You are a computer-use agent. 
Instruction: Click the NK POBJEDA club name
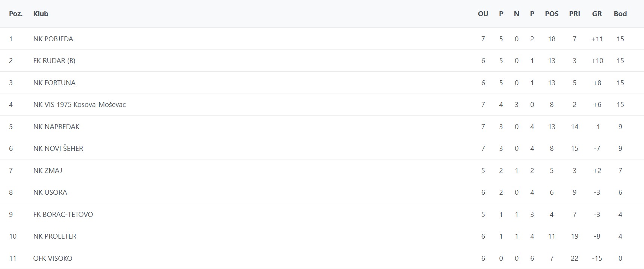[53, 39]
